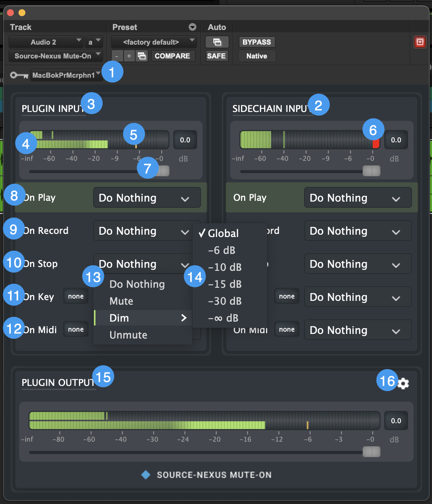Open the plug-in automation enable window icon
432x504 pixels.
pos(217,42)
